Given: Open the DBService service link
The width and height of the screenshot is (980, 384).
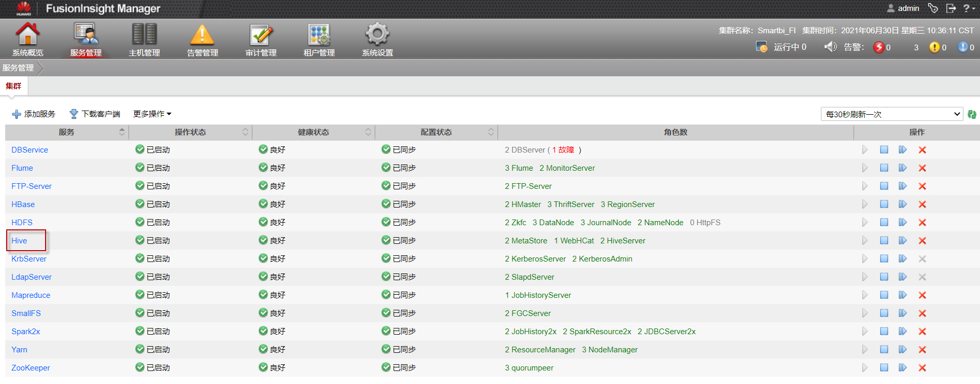Looking at the screenshot, I should [x=30, y=150].
